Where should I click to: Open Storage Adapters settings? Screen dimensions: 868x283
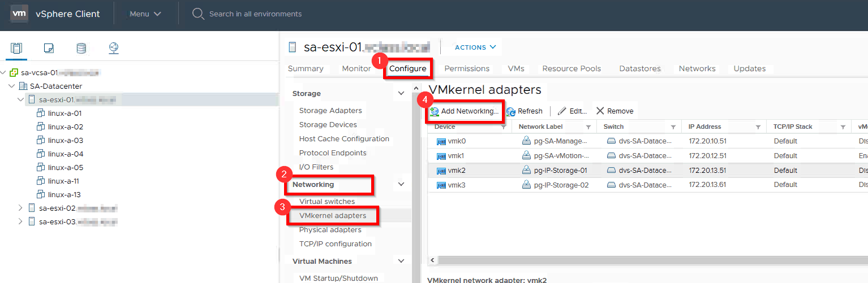(x=330, y=110)
